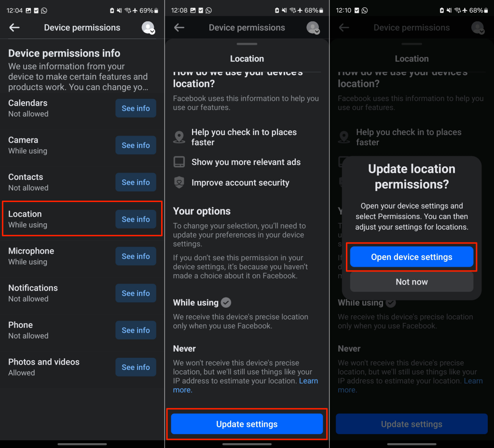See info for Microphone permission
494x448 pixels.
[x=136, y=256]
